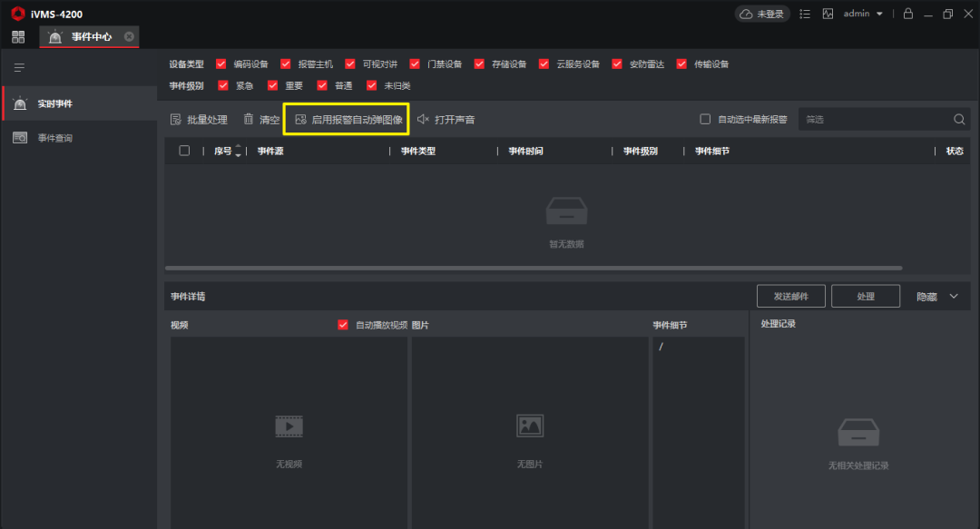Collapse the sidebar with hamburger icon
This screenshot has width=980, height=529.
click(x=19, y=67)
